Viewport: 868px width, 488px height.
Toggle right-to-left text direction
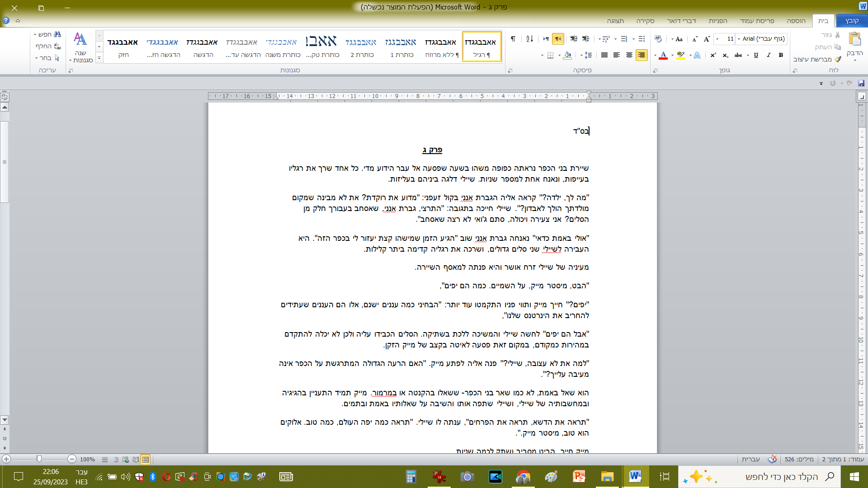[558, 39]
